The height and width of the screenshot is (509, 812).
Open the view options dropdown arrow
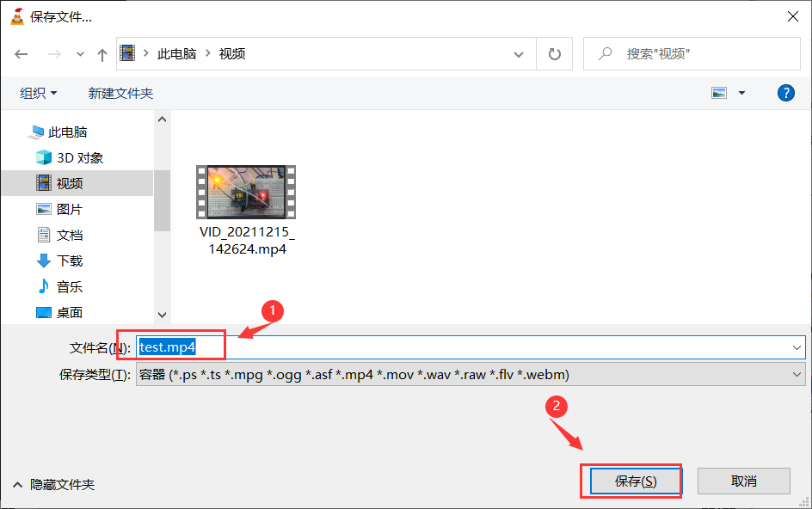point(741,93)
